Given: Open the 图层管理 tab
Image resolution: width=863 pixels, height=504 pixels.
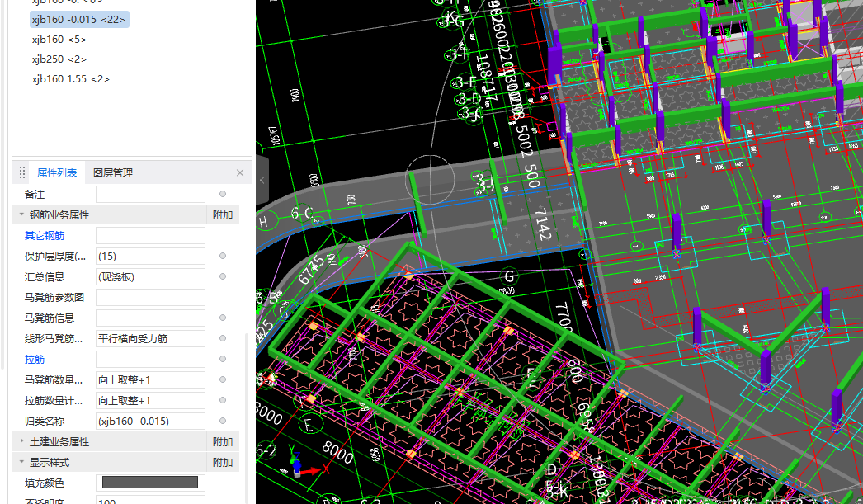Looking at the screenshot, I should tap(113, 172).
